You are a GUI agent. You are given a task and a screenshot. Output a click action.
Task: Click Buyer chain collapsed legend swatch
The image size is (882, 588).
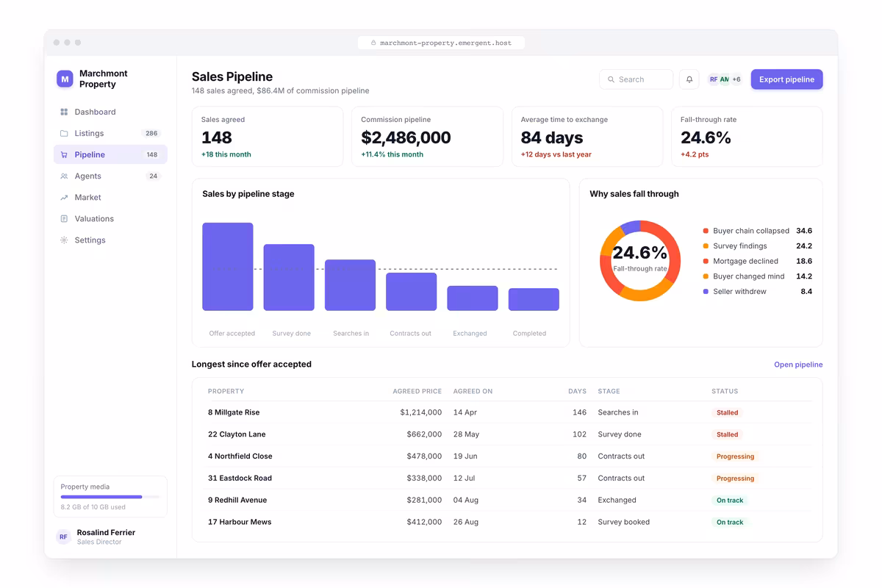tap(706, 231)
